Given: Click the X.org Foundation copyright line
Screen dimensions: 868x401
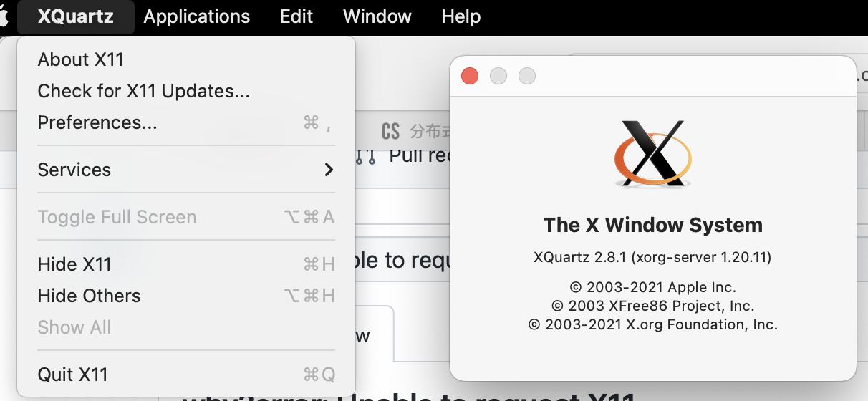Looking at the screenshot, I should click(x=653, y=324).
